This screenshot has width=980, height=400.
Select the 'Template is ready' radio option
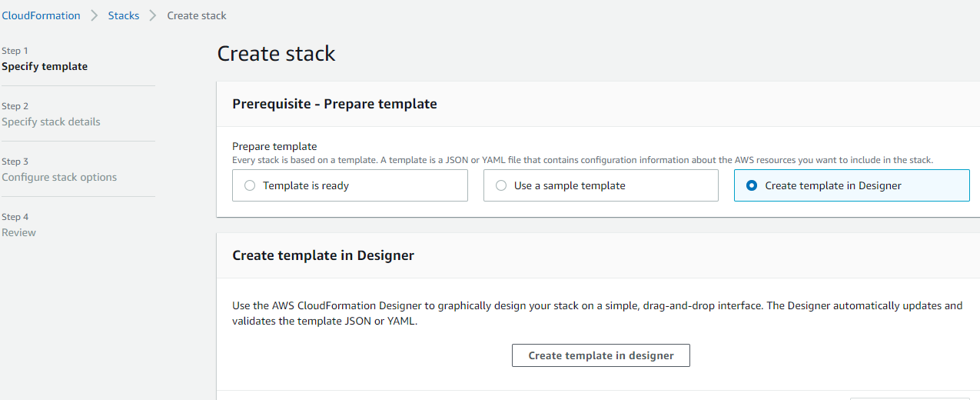pos(350,185)
